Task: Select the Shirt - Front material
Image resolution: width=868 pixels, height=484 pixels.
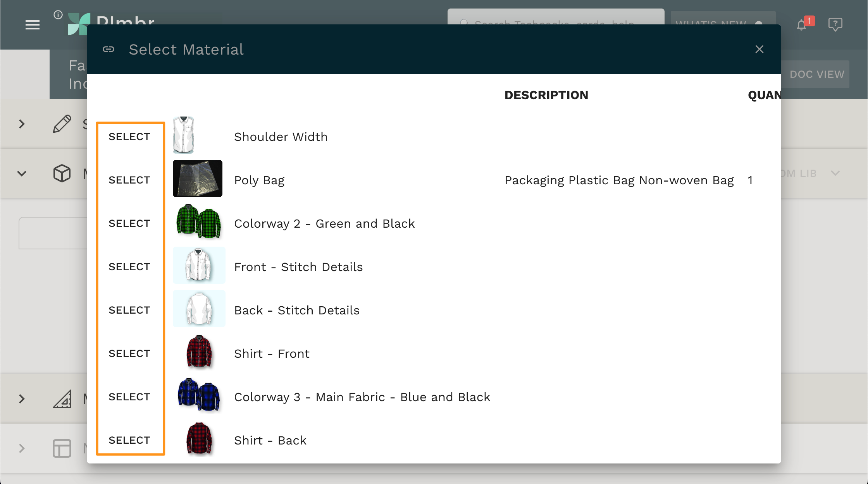Action: (x=129, y=353)
